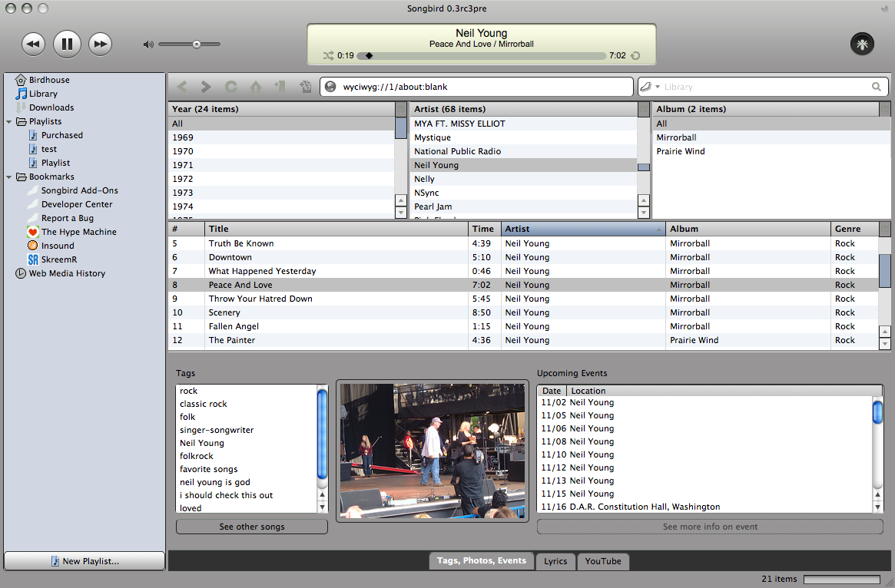
Task: Click the Songbird bird logo icon
Action: 862,44
